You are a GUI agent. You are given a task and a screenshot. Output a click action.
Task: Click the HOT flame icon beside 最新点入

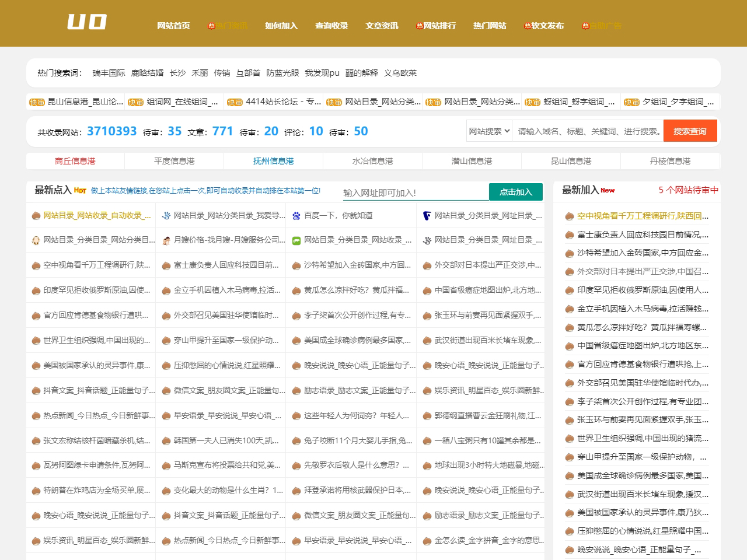click(79, 190)
